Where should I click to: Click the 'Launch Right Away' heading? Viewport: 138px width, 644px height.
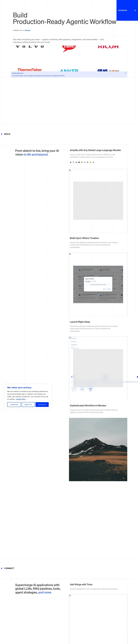[80, 322]
